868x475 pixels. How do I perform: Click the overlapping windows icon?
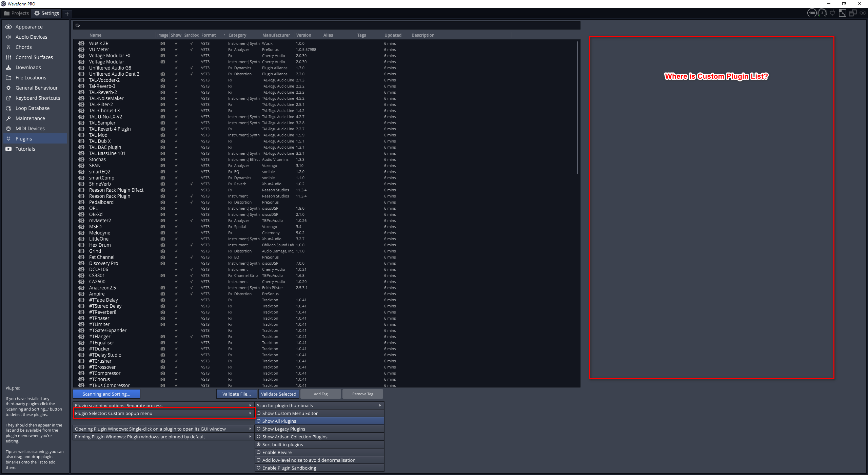(853, 13)
